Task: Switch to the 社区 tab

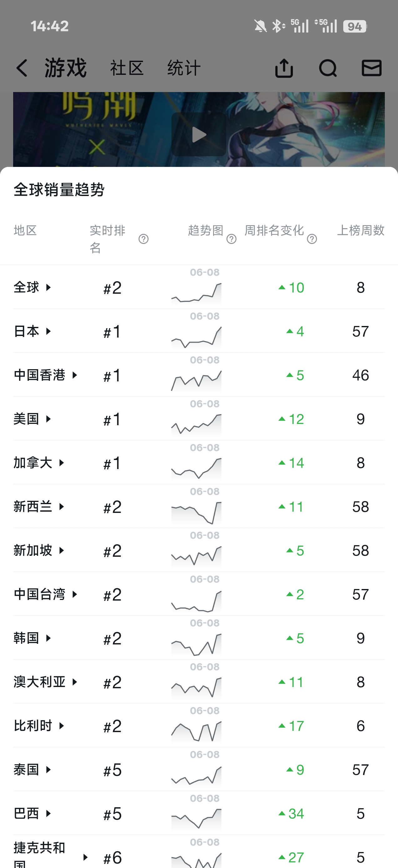Action: tap(127, 68)
